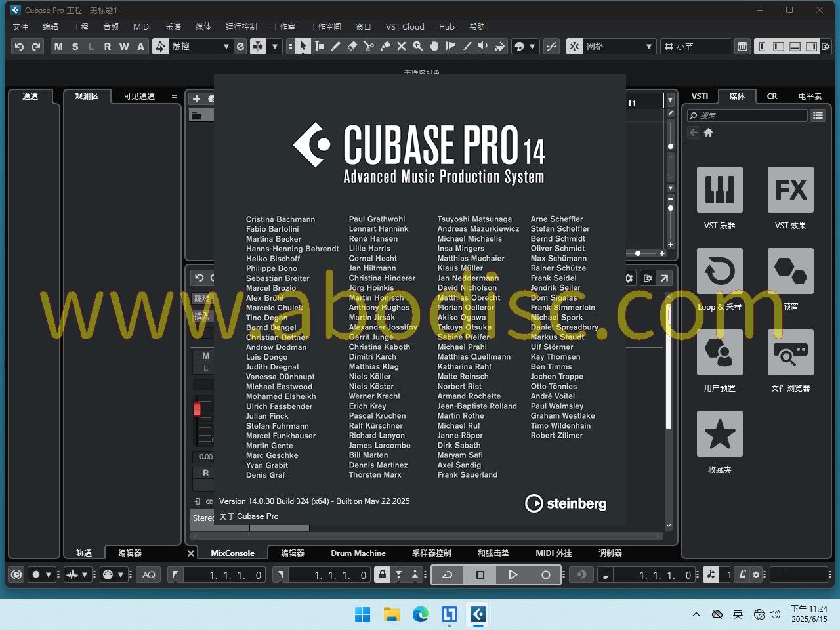Open snap type 网格 dropdown

[620, 47]
